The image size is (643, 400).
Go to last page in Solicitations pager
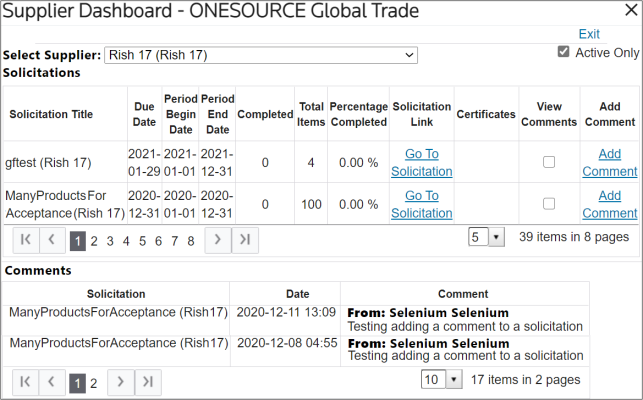[x=245, y=240]
